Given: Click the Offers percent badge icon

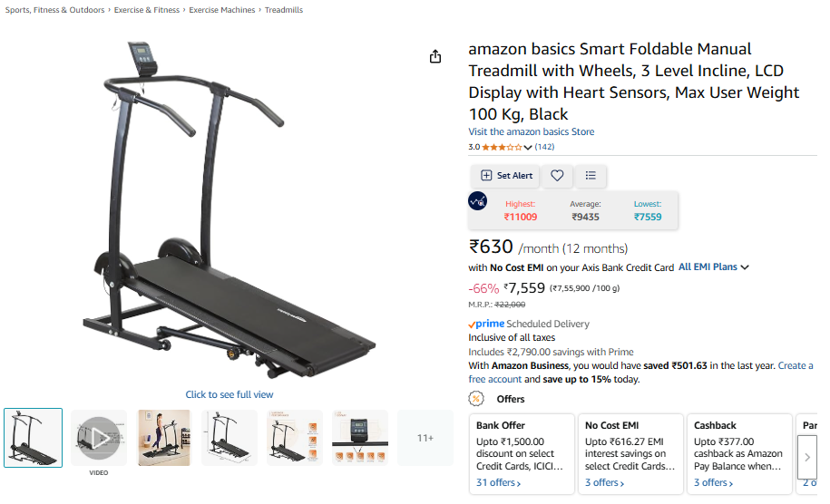Looking at the screenshot, I should [x=476, y=399].
